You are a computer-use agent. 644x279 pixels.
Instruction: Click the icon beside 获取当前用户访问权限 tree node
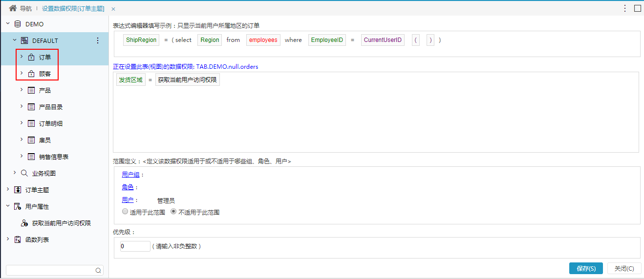click(x=24, y=223)
